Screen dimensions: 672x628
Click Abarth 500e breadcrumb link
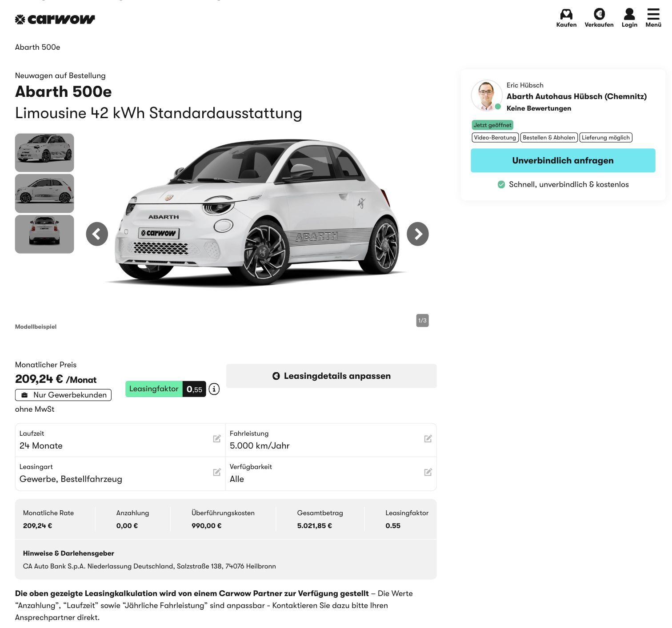38,47
